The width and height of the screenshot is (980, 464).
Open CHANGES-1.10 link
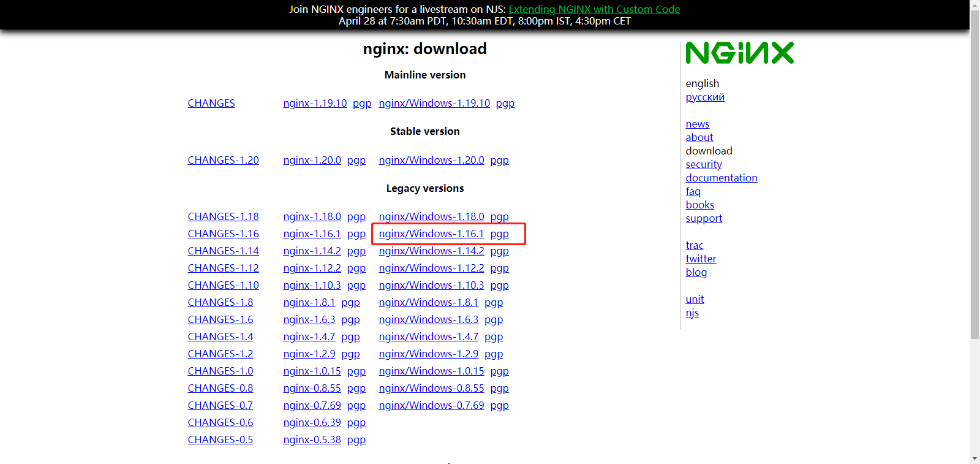[223, 285]
